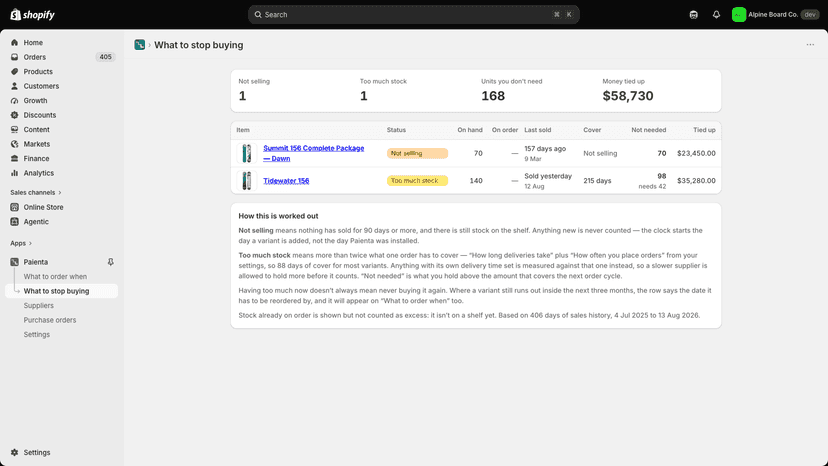Click the Shopify logo
This screenshot has height=466, width=828.
32,15
